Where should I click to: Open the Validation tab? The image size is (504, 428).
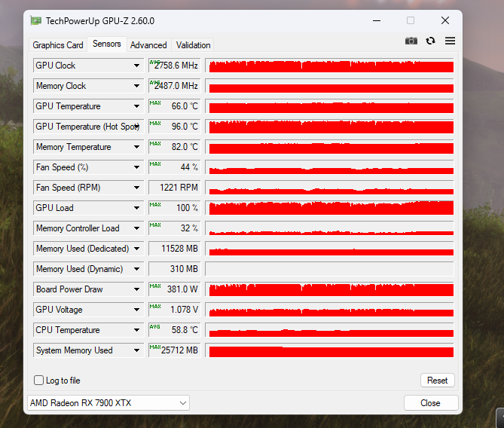193,45
